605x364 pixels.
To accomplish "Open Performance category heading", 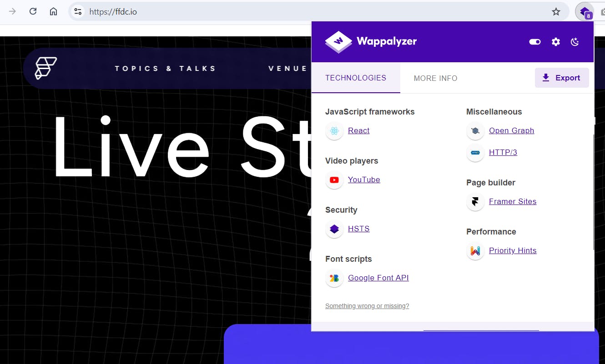I will pos(491,232).
